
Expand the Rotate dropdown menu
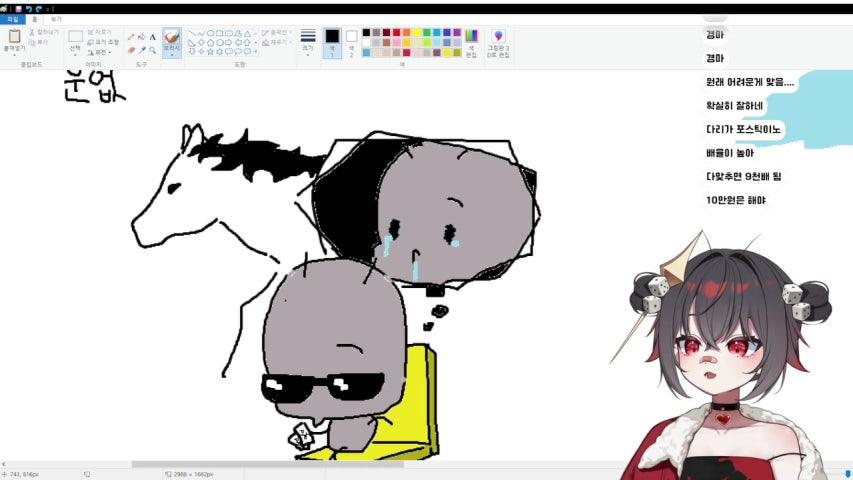[x=103, y=51]
